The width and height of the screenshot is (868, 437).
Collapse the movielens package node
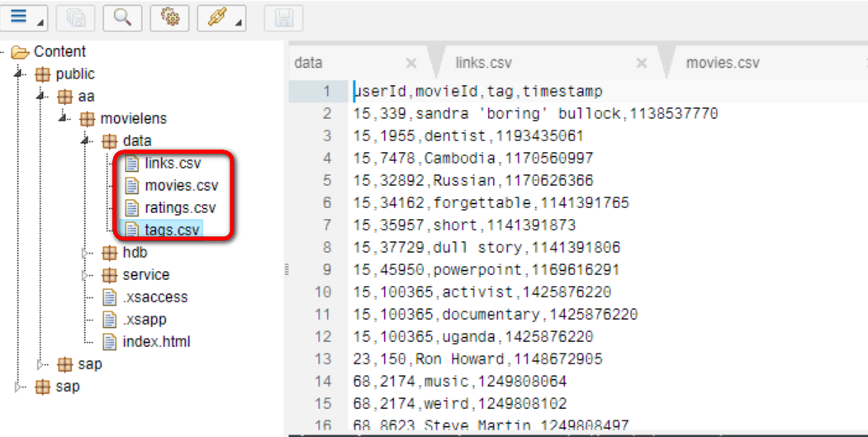pos(64,118)
